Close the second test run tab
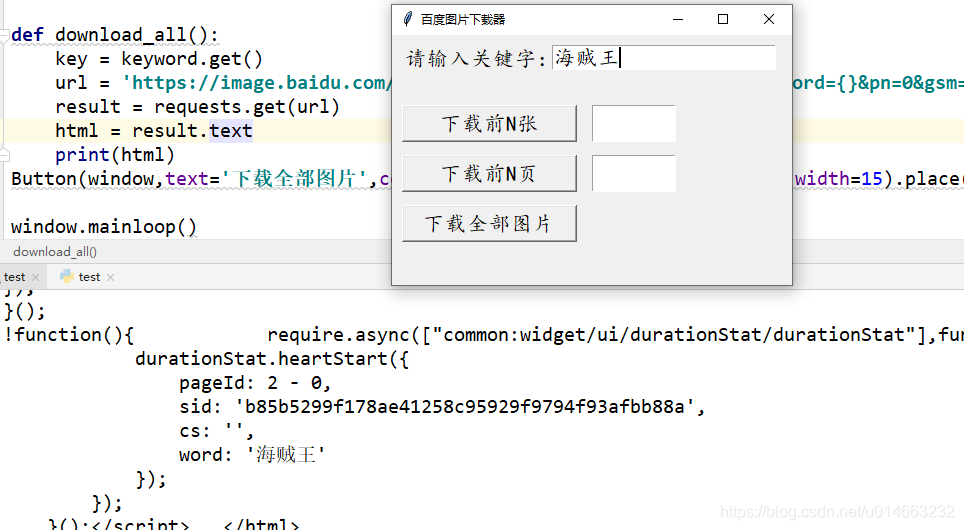 click(x=110, y=277)
